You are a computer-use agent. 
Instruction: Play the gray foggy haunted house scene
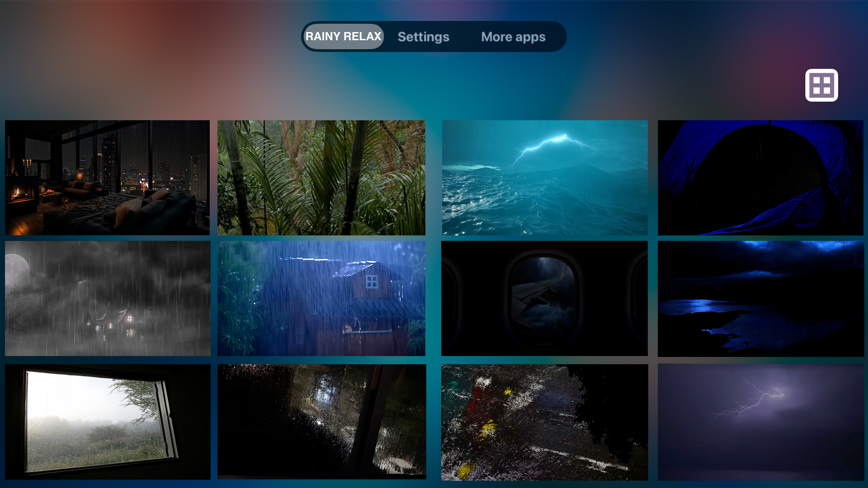point(108,298)
